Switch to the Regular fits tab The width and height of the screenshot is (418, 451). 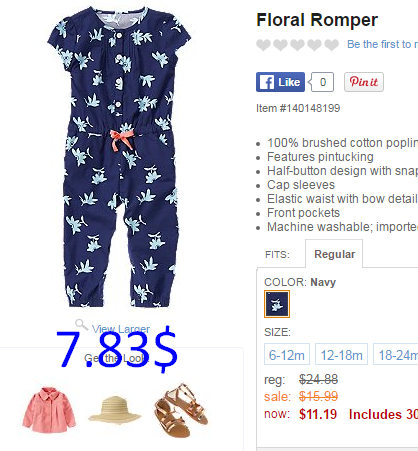334,254
